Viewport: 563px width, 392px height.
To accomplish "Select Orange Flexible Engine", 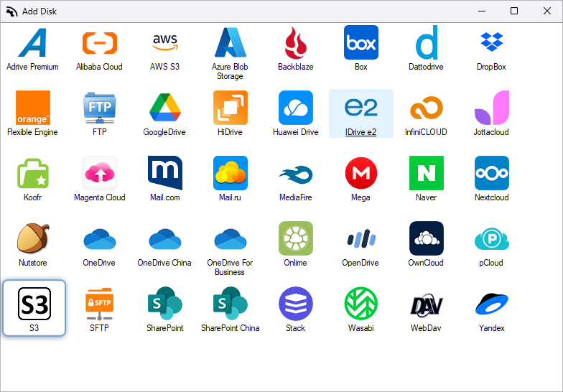I will tap(33, 108).
